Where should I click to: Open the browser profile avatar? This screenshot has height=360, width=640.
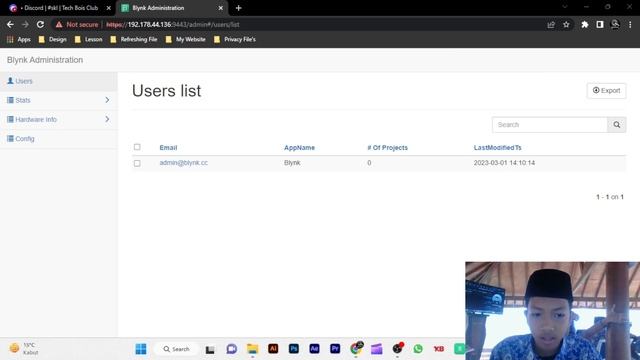point(615,24)
